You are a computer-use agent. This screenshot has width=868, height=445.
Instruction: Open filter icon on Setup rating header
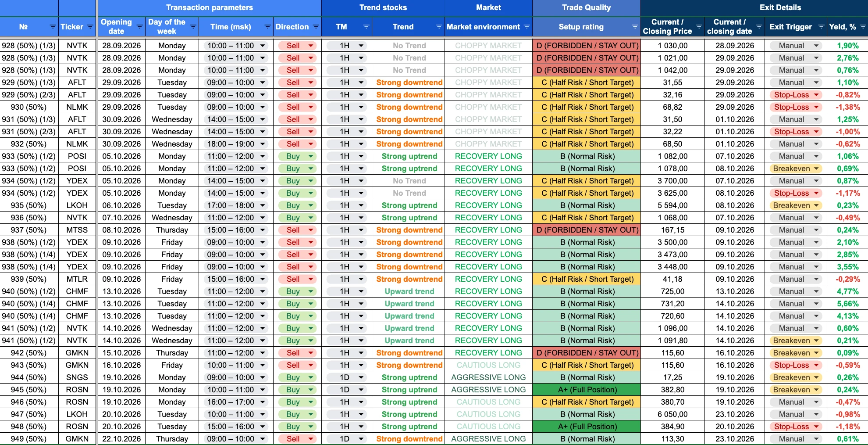[634, 27]
